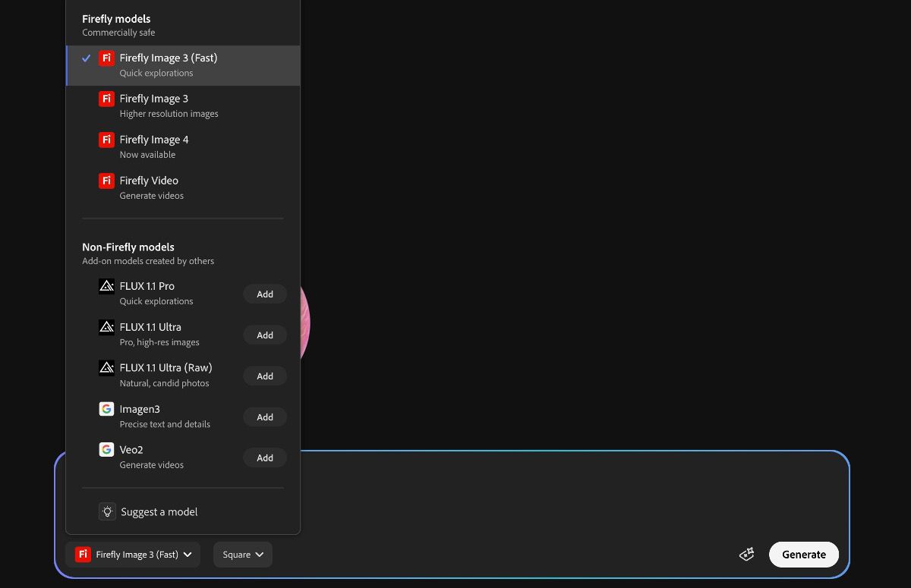Click the 'Natural, candid photos' description
911x588 pixels.
[164, 383]
